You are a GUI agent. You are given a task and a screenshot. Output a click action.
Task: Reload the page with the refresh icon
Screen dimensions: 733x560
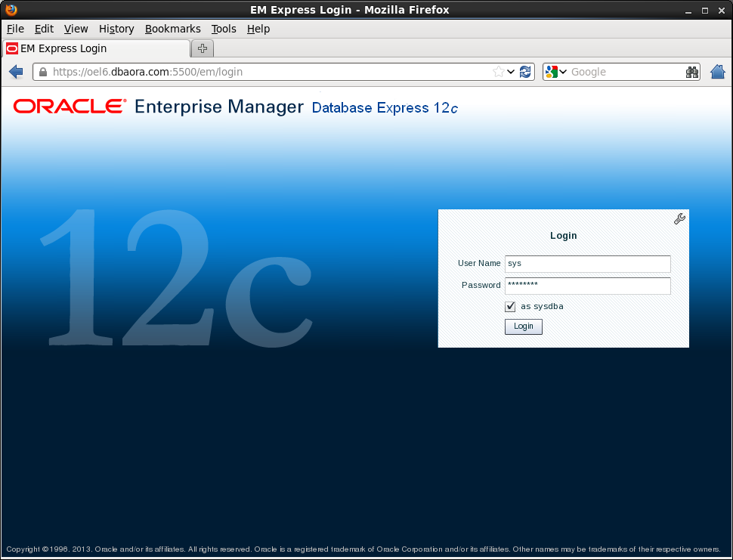525,72
